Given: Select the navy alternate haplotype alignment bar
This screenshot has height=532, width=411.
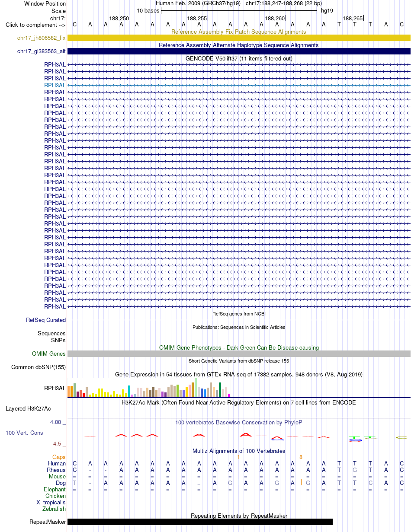Looking at the screenshot, I should pos(239,51).
